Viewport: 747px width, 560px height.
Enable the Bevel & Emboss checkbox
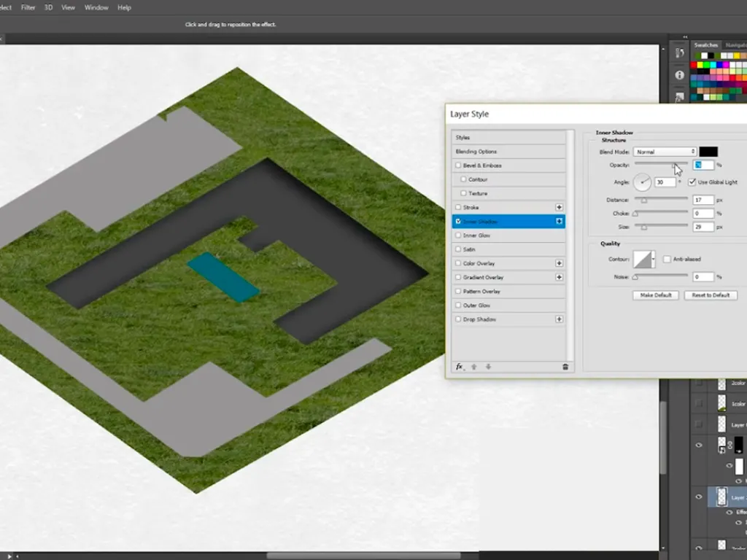coord(458,166)
